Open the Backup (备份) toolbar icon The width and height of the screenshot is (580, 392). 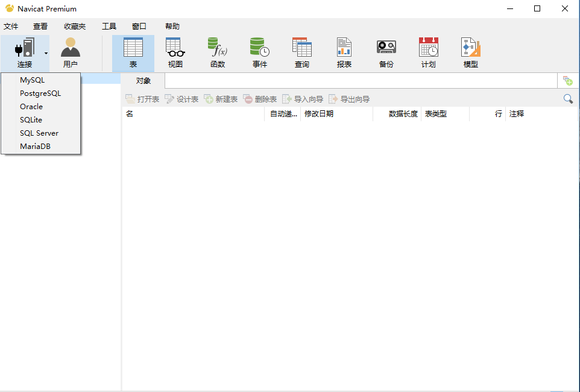pos(386,53)
